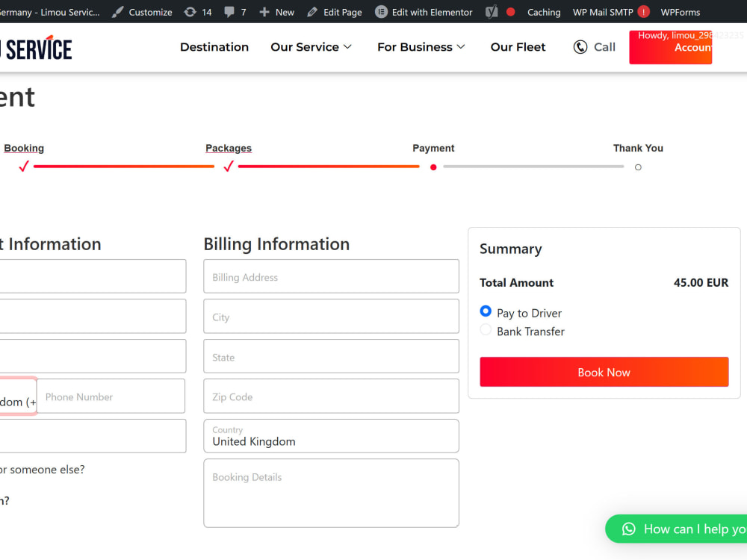Click the Payment progress marker dot
Image resolution: width=747 pixels, height=560 pixels.
(x=433, y=167)
